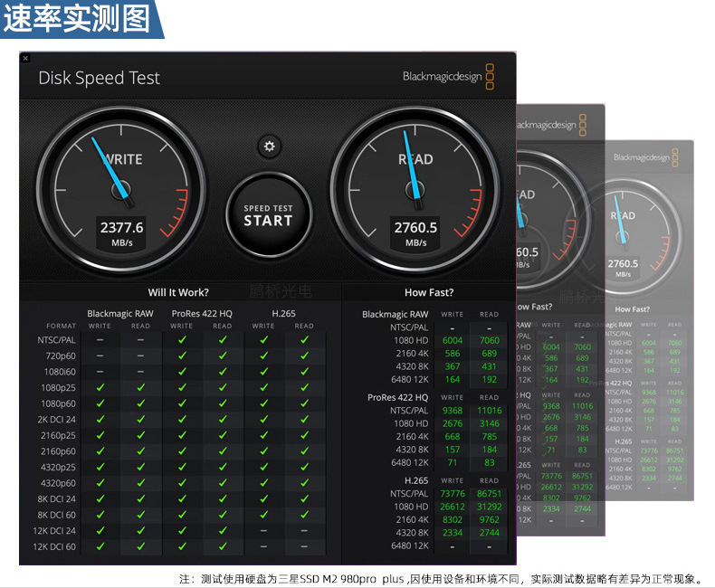Screen dimensions: 715x588
Task: Close window with the X icon
Action: pyautogui.click(x=25, y=58)
